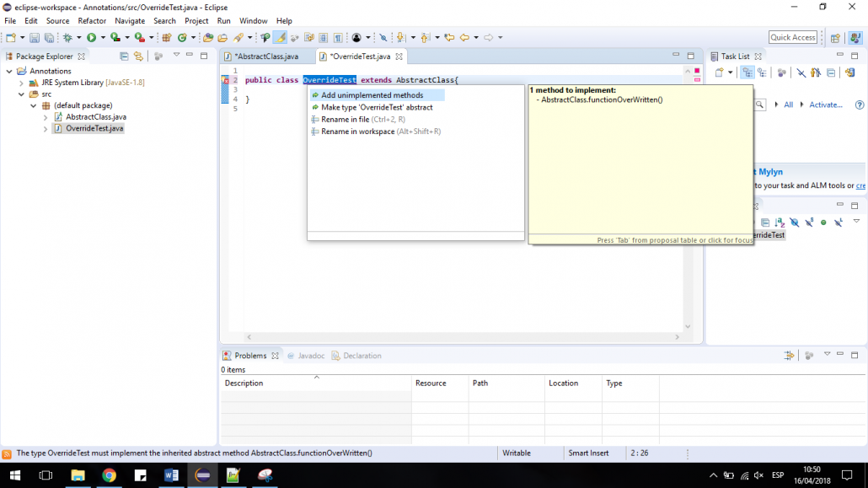Open the Coverage launch icon on the toolbar
This screenshot has width=868, height=488.
(x=115, y=37)
